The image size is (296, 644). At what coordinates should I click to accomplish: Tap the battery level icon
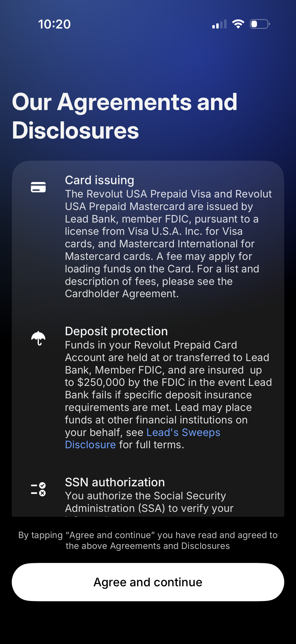(x=259, y=24)
